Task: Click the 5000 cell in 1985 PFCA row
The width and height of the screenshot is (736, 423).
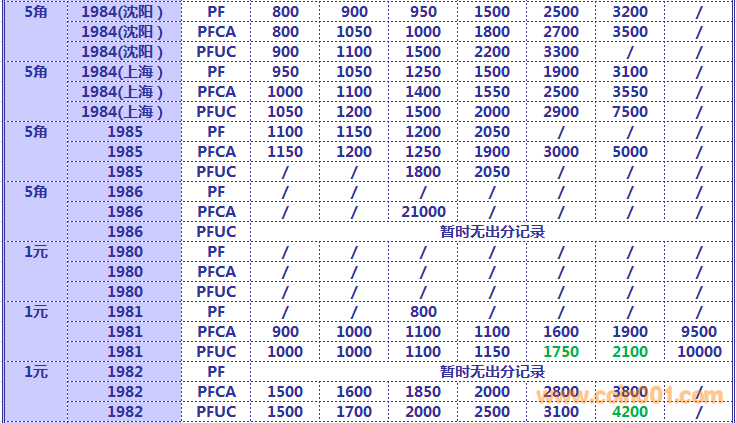Action: (x=629, y=152)
